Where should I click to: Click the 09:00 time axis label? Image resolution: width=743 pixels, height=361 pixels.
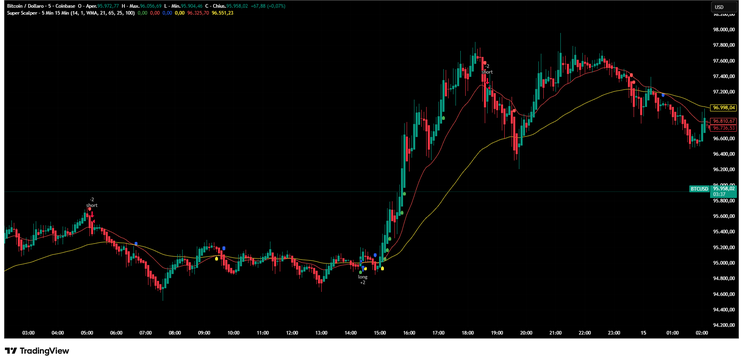[204, 333]
